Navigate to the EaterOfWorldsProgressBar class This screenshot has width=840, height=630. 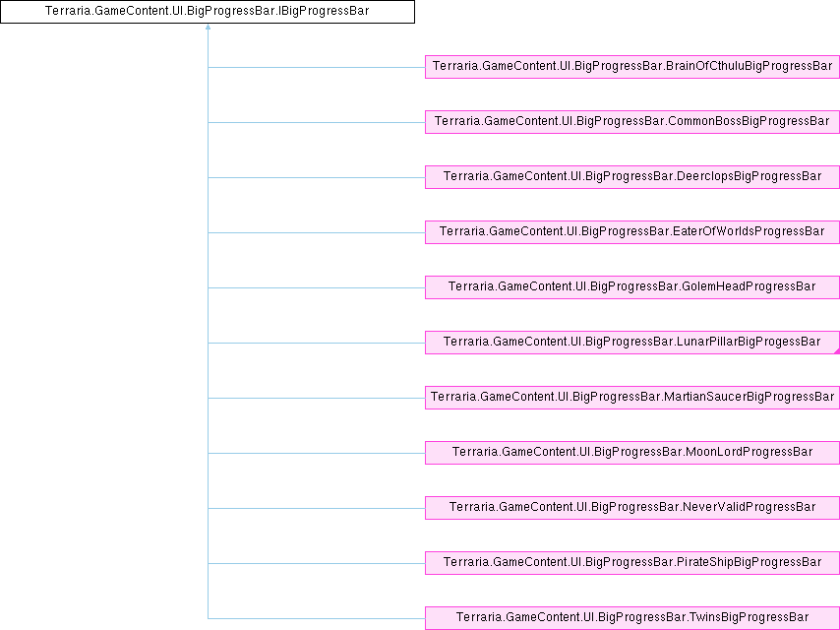(x=631, y=232)
